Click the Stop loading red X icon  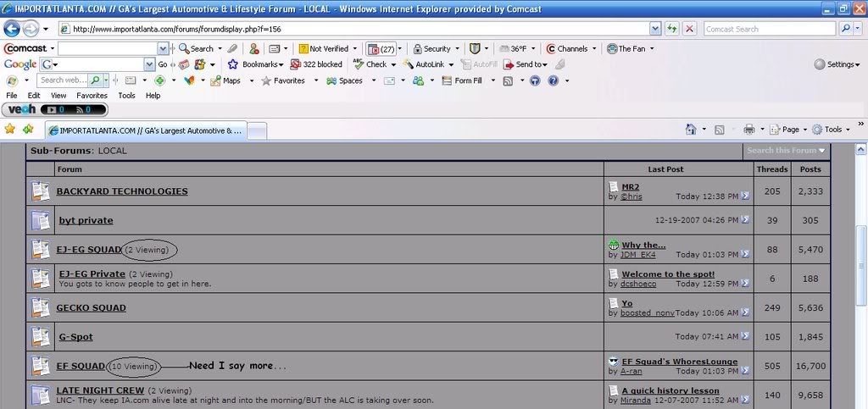[689, 29]
